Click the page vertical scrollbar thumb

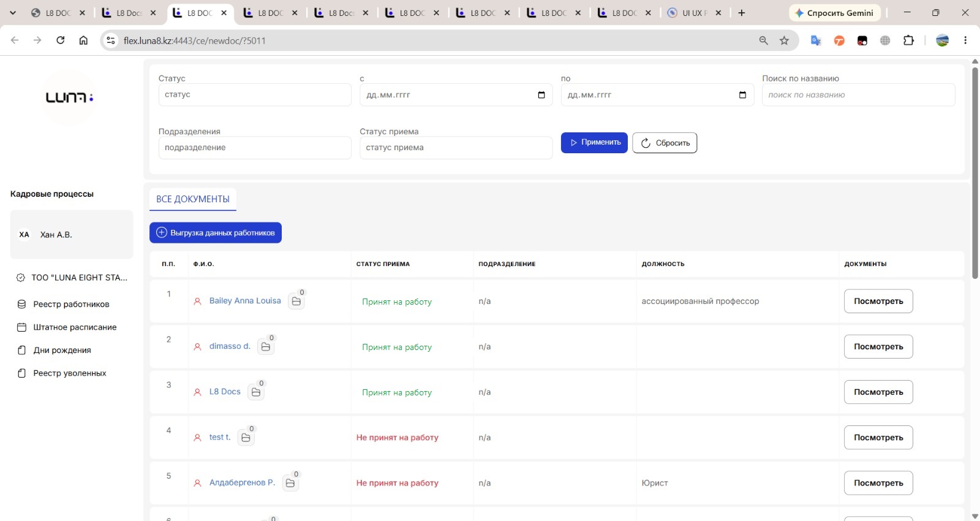point(975,172)
